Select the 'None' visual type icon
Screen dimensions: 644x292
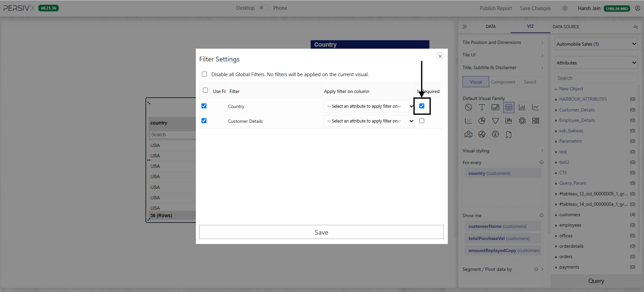click(468, 107)
